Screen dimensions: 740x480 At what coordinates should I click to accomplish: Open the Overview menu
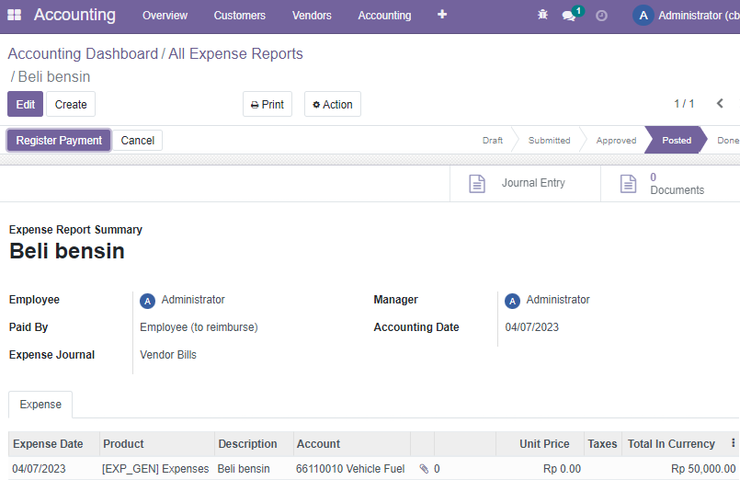coord(165,16)
